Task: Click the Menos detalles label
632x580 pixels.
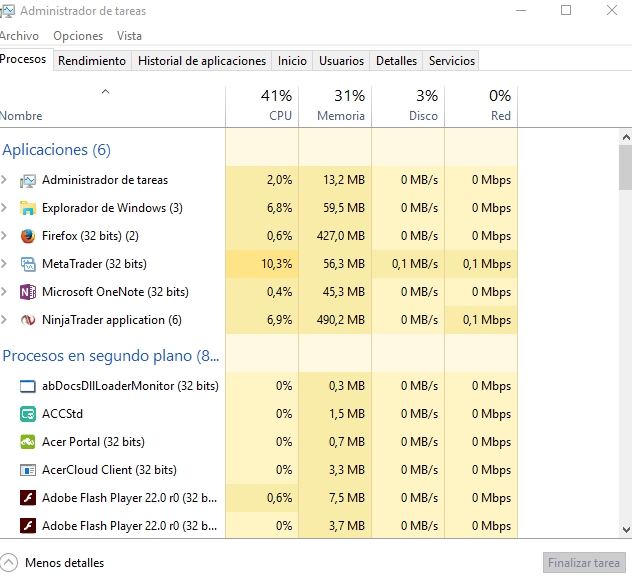Action: pyautogui.click(x=64, y=563)
